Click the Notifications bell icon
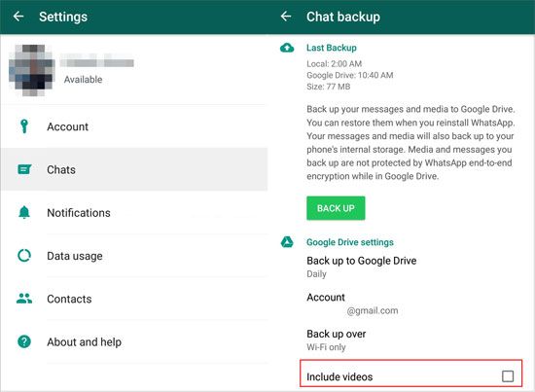Image resolution: width=535 pixels, height=392 pixels. click(24, 212)
